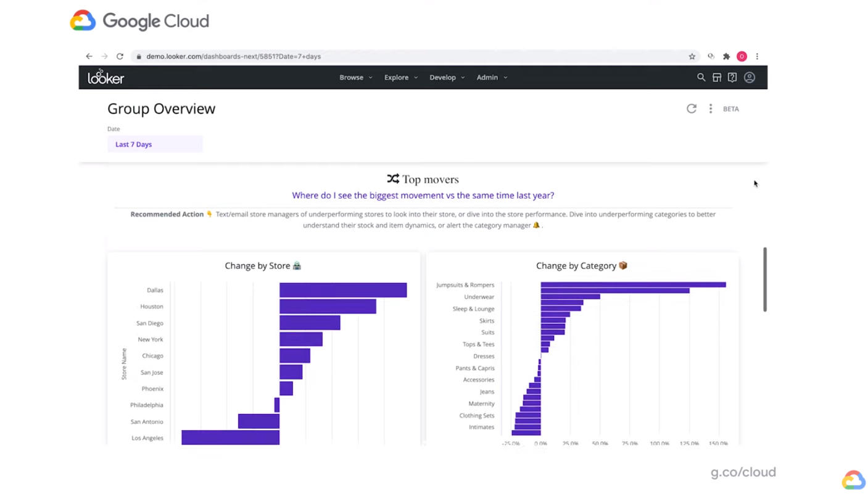Refresh the Group Overview dashboard

691,109
